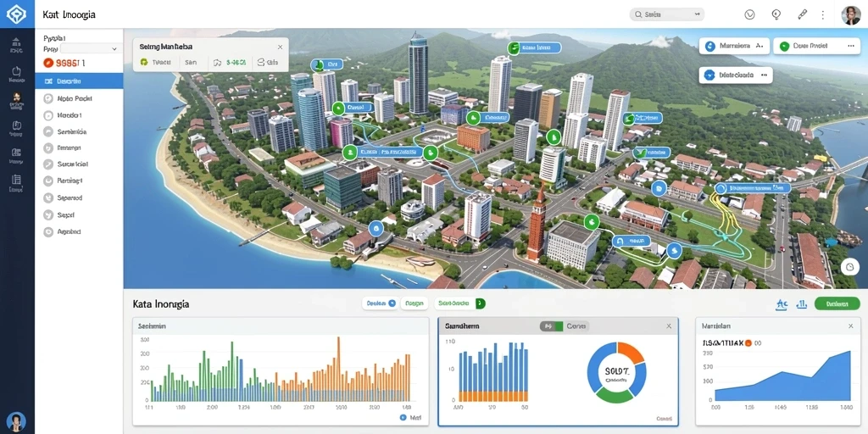Open the user avatar at the top right

pyautogui.click(x=851, y=15)
